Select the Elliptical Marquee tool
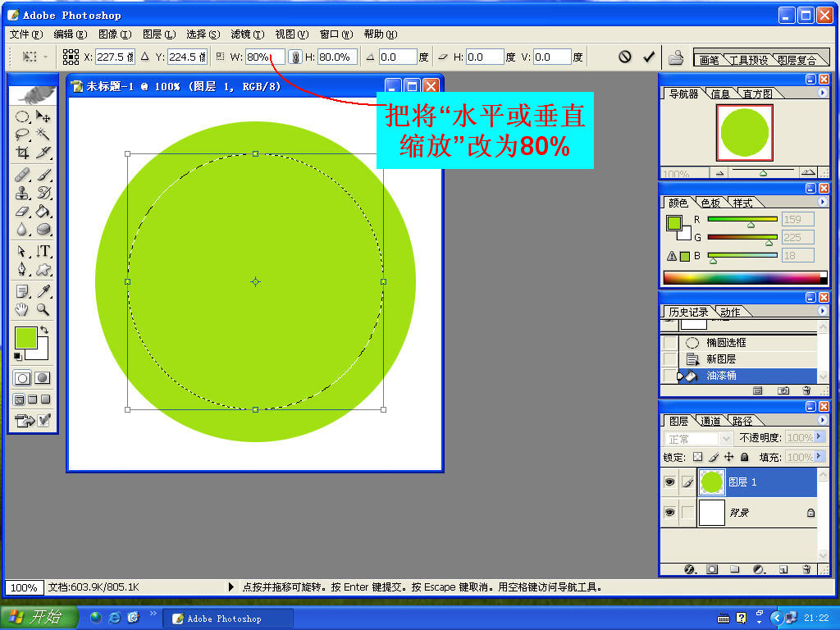The height and width of the screenshot is (630, 840). coord(22,116)
